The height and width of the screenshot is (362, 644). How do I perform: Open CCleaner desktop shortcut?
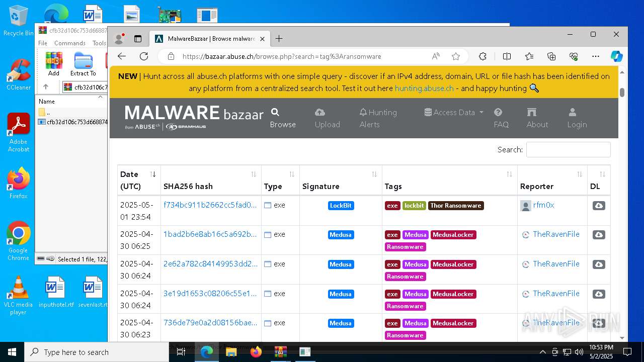point(19,74)
